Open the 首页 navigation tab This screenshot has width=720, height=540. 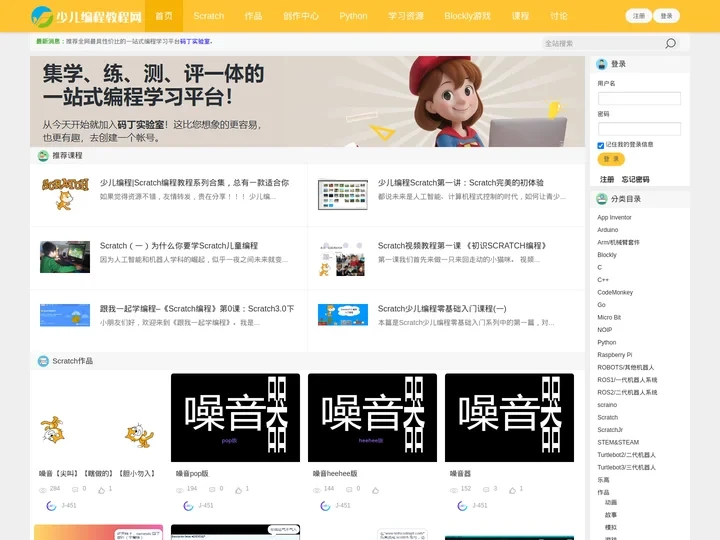coord(164,16)
